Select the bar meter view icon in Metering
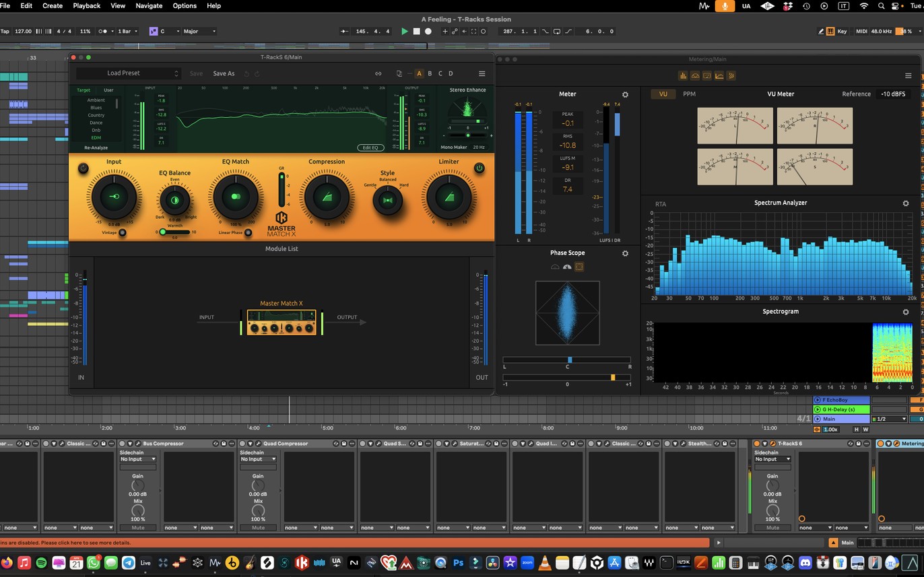The height and width of the screenshot is (577, 924). pyautogui.click(x=683, y=76)
